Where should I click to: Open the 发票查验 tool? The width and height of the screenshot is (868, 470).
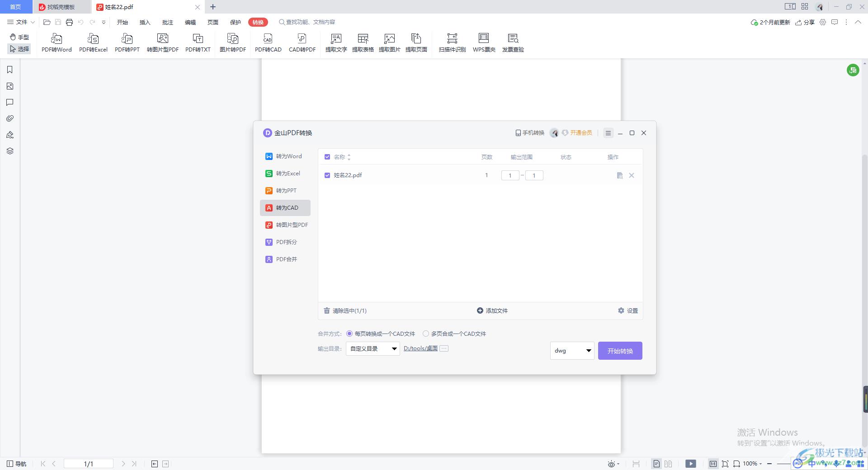click(513, 43)
